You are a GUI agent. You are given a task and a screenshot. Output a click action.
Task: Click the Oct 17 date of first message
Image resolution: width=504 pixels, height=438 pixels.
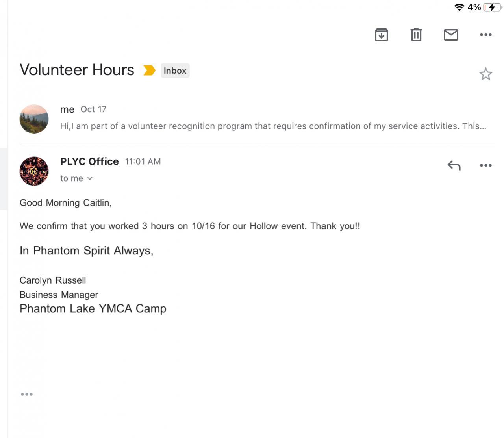[x=93, y=109]
